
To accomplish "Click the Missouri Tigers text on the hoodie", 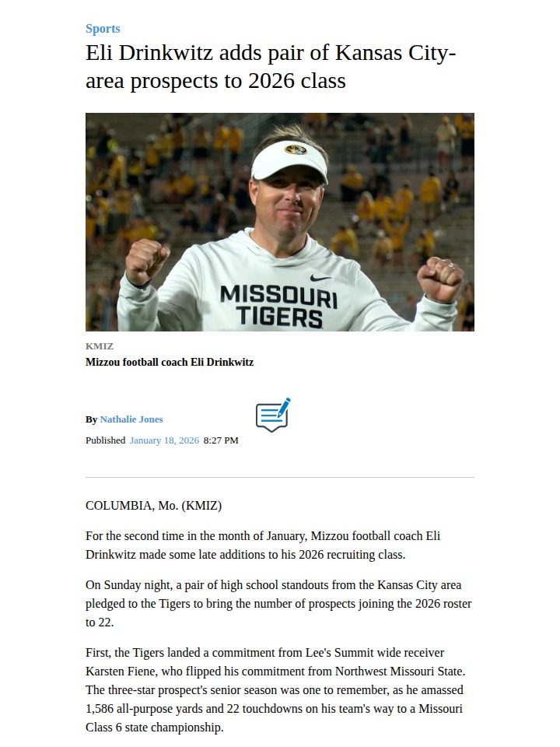I will coord(278,307).
